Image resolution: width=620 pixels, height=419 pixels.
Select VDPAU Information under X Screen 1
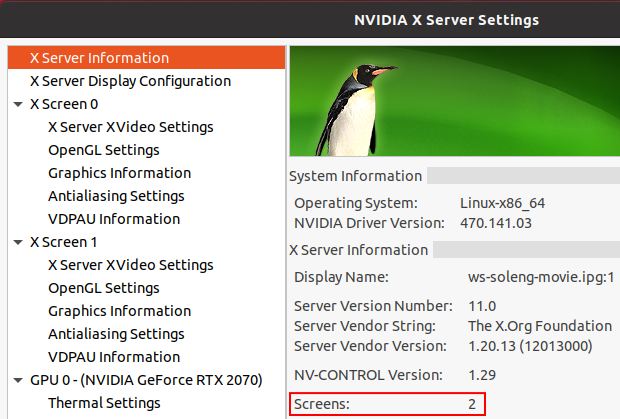point(114,357)
